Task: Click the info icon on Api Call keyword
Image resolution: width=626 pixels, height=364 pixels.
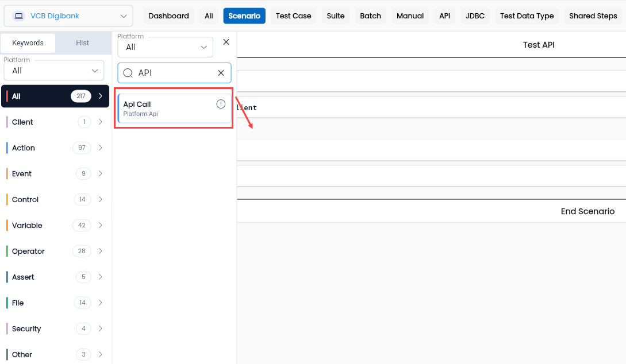Action: click(x=221, y=104)
